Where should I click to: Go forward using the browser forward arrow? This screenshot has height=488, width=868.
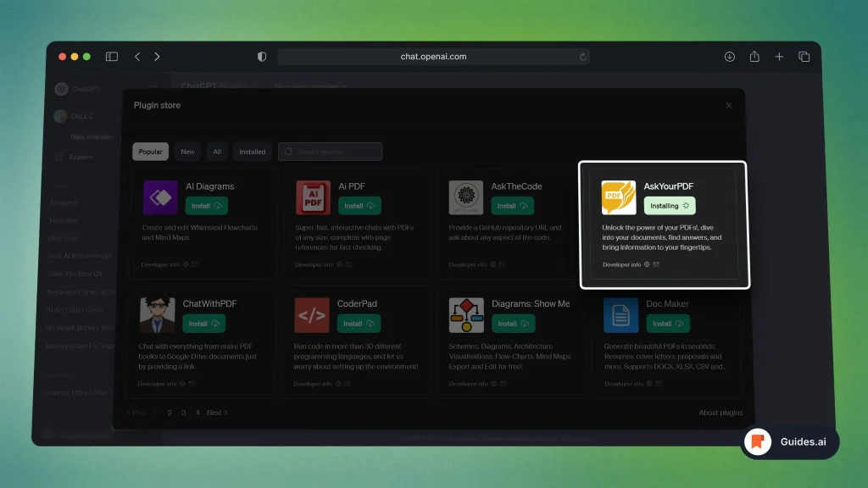click(157, 57)
